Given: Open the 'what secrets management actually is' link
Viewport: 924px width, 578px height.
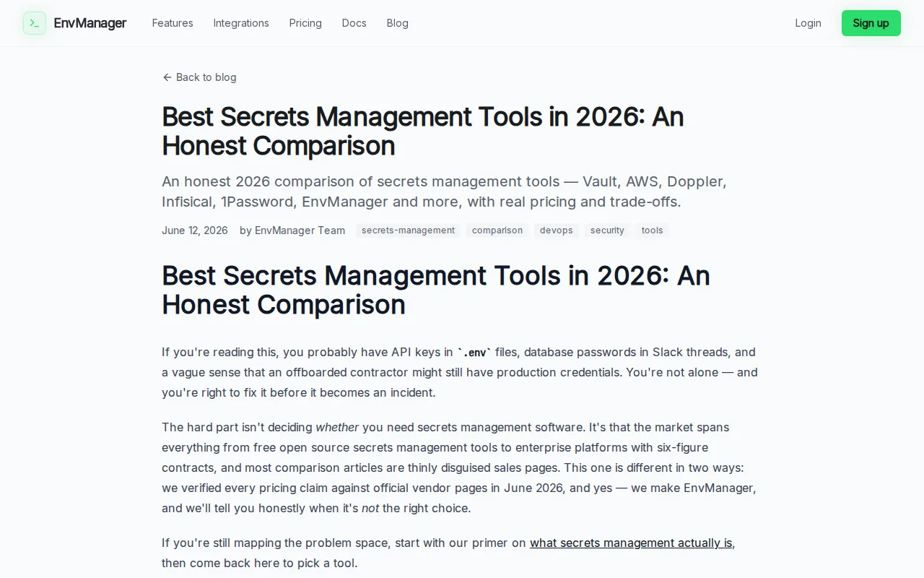Looking at the screenshot, I should [632, 543].
